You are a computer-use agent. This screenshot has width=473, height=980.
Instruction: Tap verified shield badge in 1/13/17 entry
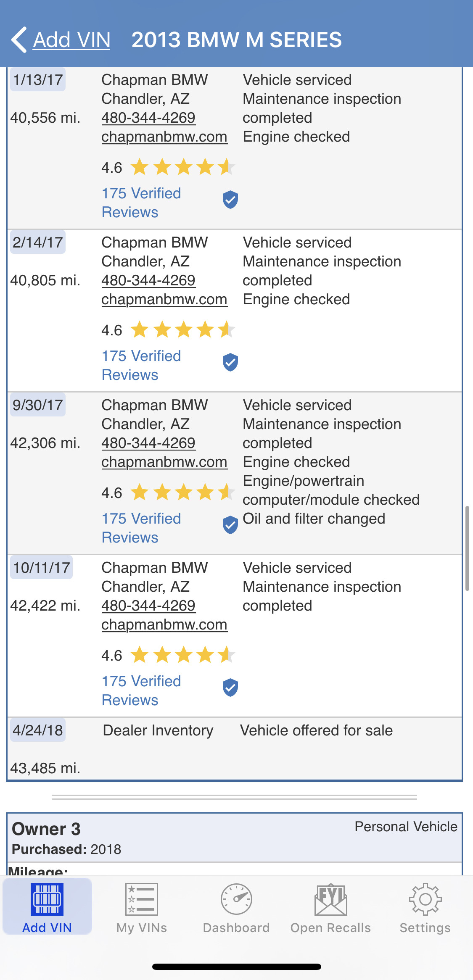pos(230,200)
